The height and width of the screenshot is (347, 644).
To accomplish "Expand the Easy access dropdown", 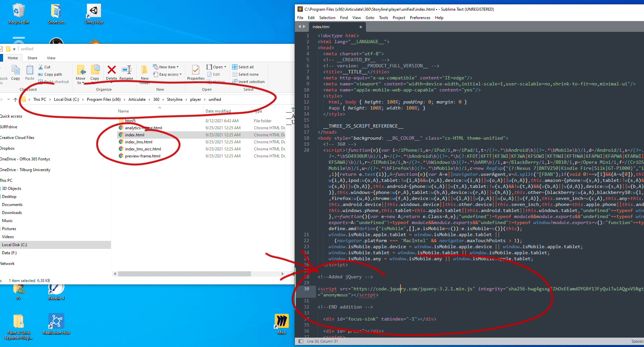I will 170,74.
